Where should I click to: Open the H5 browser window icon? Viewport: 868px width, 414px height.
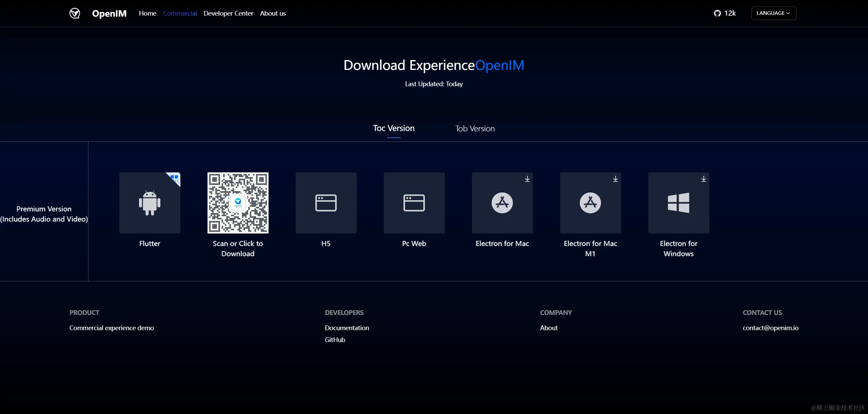(326, 203)
